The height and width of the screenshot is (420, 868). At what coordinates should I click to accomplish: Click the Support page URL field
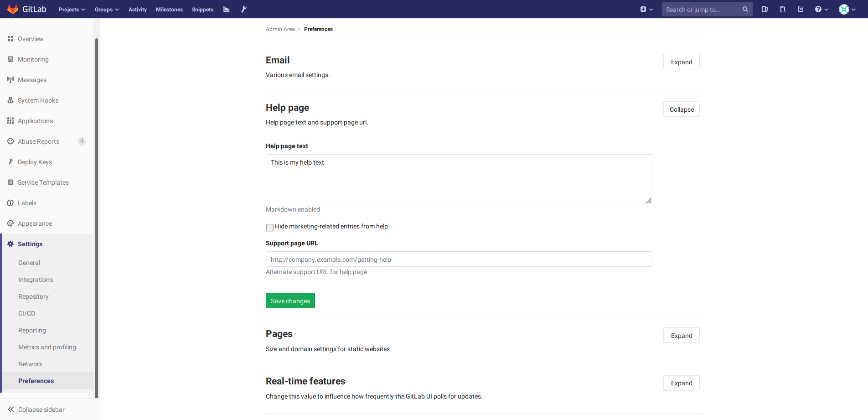point(459,259)
